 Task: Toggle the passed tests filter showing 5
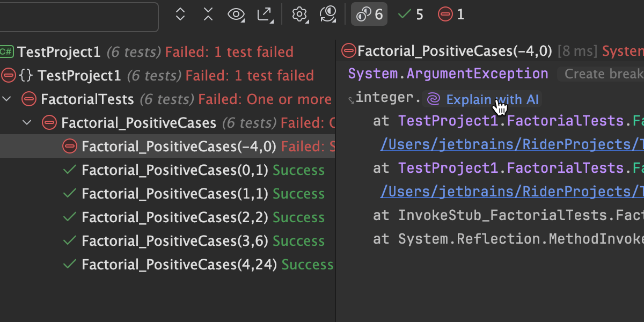411,14
